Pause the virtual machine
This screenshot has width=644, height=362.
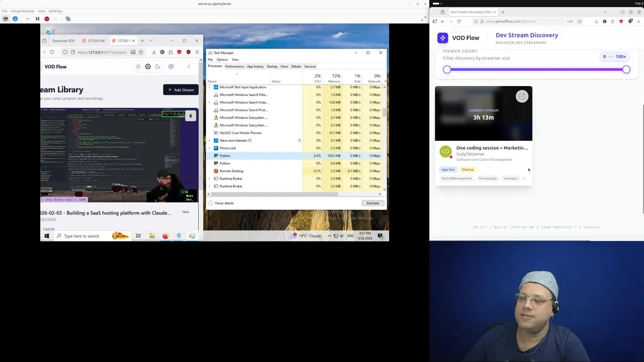pos(37,19)
